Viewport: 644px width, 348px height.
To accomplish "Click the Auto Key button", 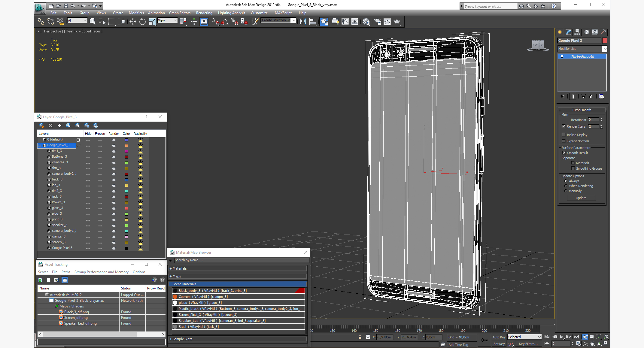I will coord(499,337).
